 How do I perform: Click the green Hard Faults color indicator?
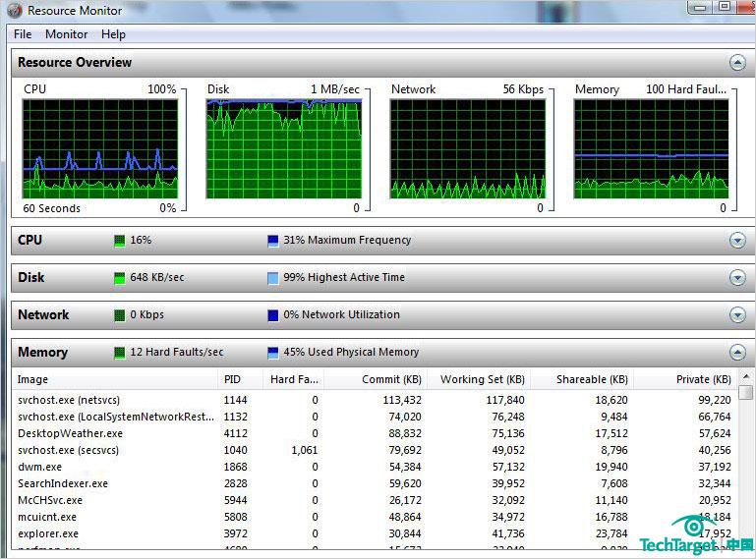click(x=120, y=353)
